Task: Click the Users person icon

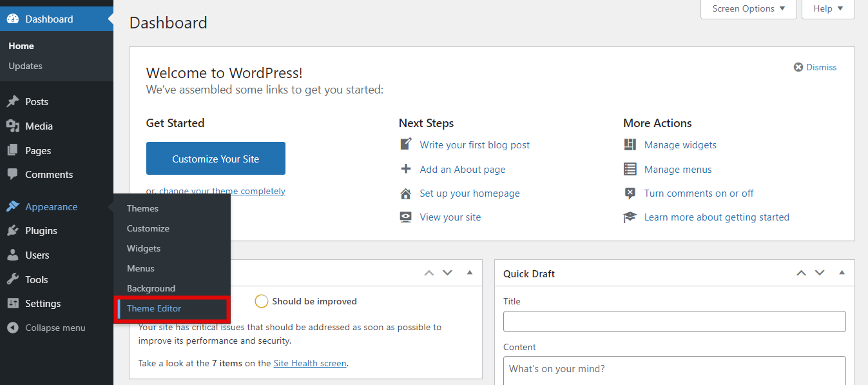Action: tap(12, 255)
